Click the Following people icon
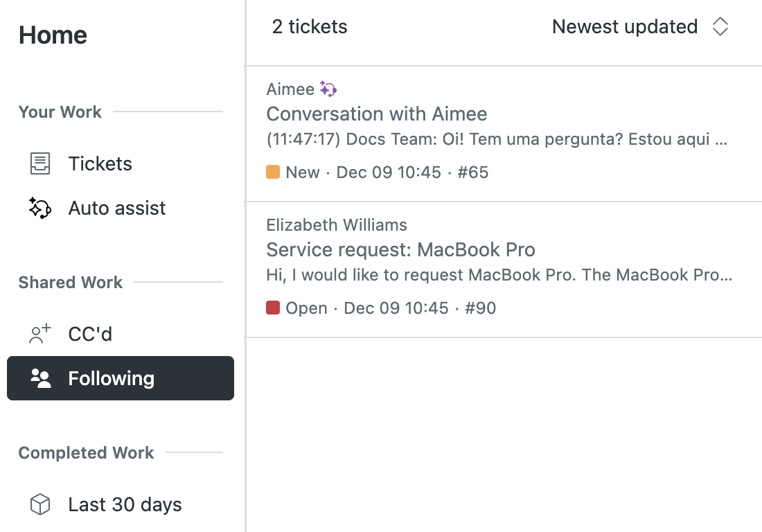The image size is (762, 532). coord(41,379)
